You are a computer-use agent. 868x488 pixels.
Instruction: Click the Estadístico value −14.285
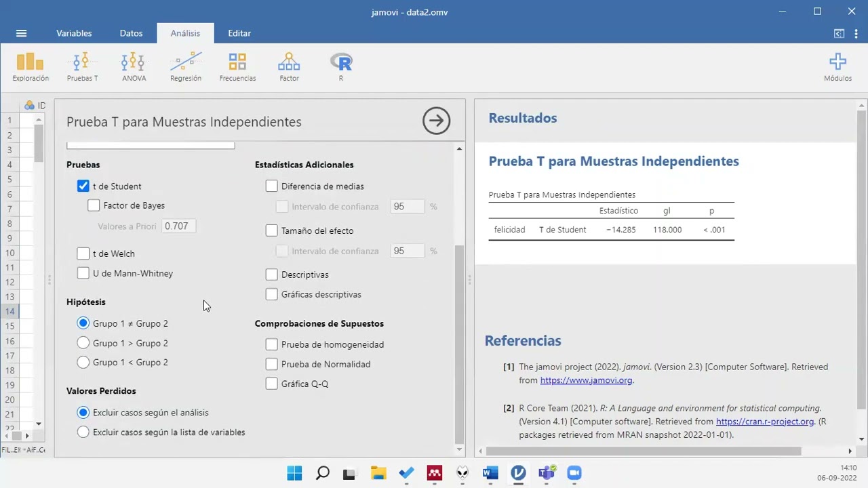point(620,230)
